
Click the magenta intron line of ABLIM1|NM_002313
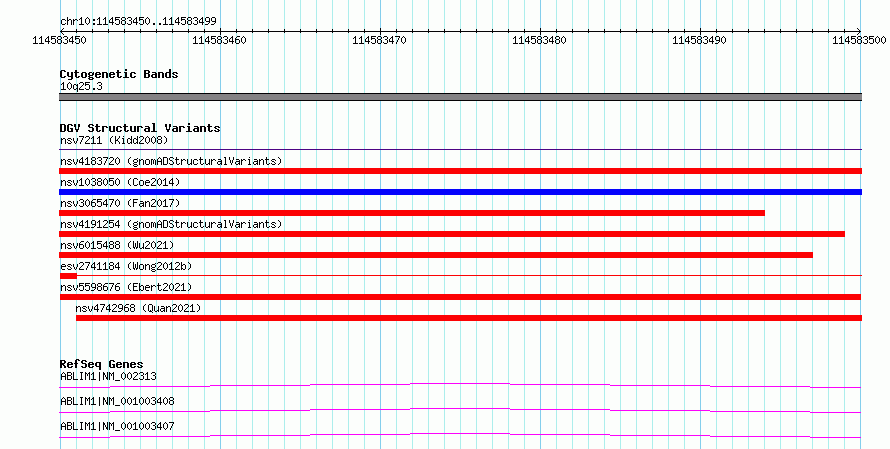(x=460, y=385)
